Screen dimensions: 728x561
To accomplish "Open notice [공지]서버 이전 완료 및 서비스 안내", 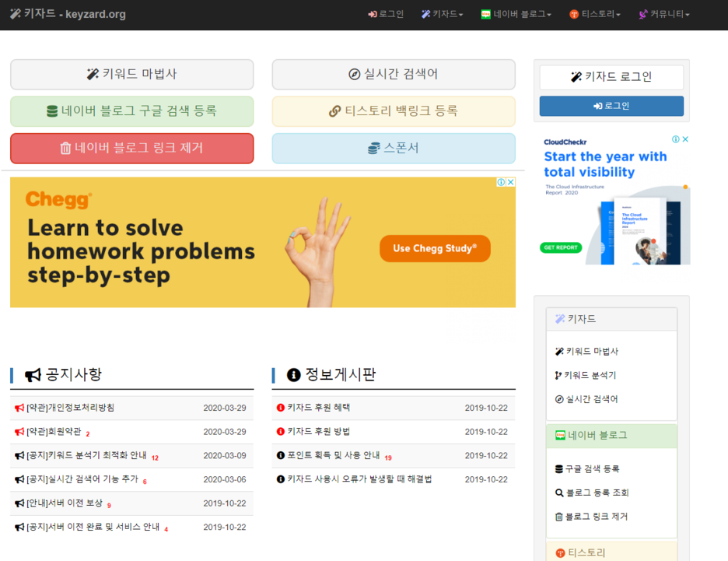I will point(93,527).
